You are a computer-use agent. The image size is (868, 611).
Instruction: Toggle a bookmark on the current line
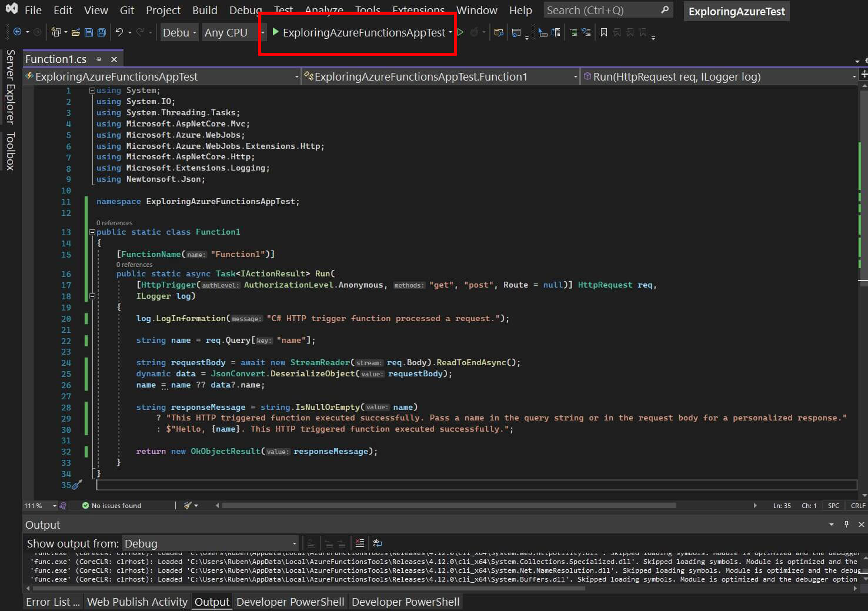pyautogui.click(x=604, y=32)
